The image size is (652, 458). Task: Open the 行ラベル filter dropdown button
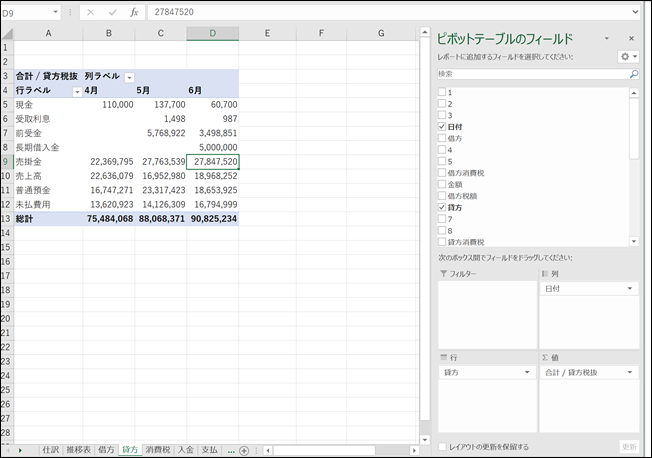[77, 91]
